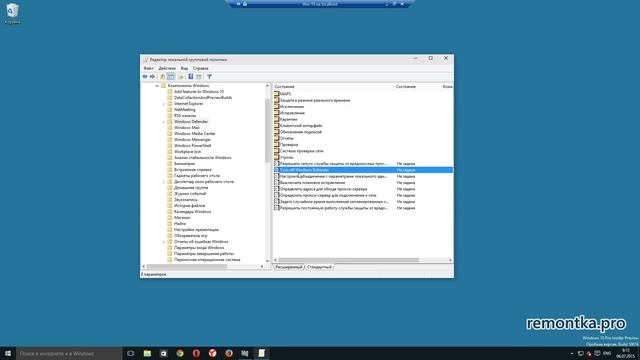Open the Help icon in the toolbar
This screenshot has width=640, height=360.
point(191,77)
